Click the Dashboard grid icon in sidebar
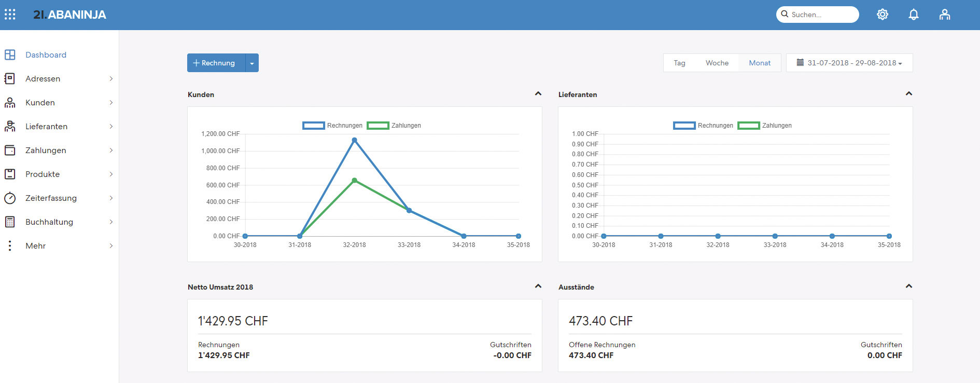This screenshot has width=980, height=383. coord(10,54)
